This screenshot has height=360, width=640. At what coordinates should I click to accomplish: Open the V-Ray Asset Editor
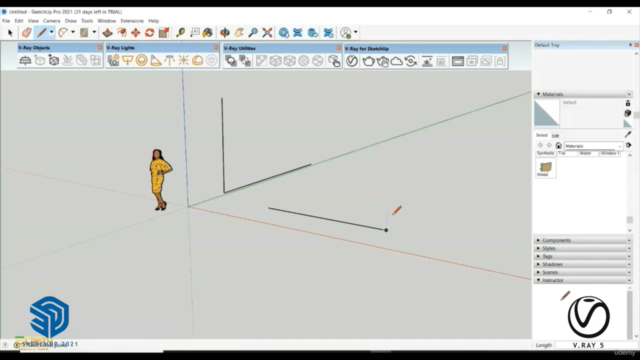coord(352,61)
